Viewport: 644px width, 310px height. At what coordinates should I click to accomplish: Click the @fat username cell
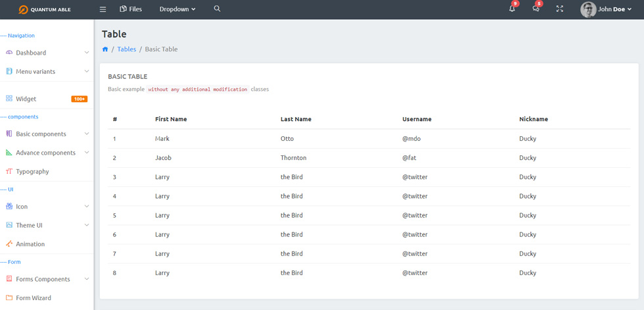coord(409,158)
